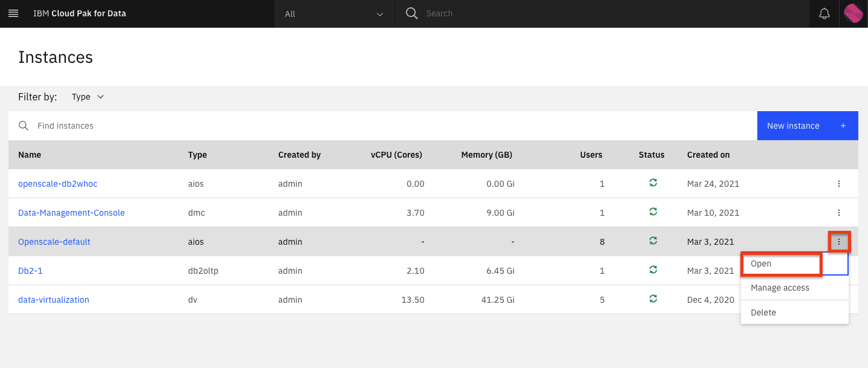868x368 pixels.
Task: Click the 13.50 vCPU value
Action: tap(413, 300)
